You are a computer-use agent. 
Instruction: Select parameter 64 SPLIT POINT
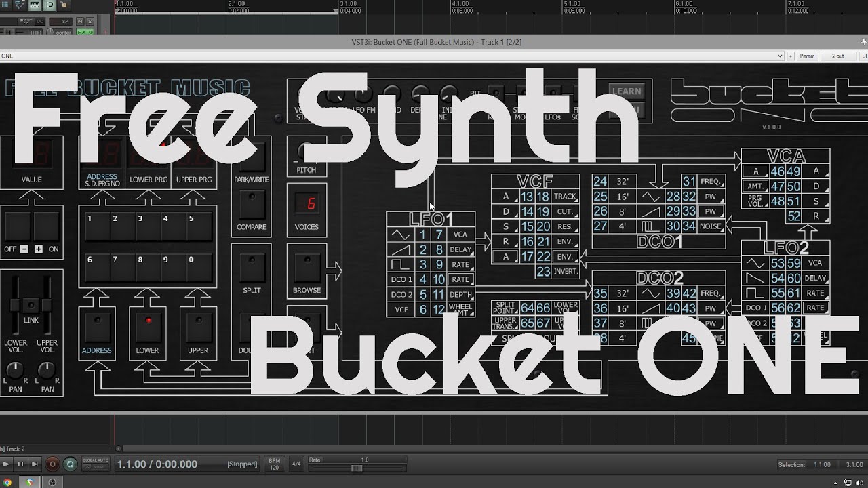527,308
